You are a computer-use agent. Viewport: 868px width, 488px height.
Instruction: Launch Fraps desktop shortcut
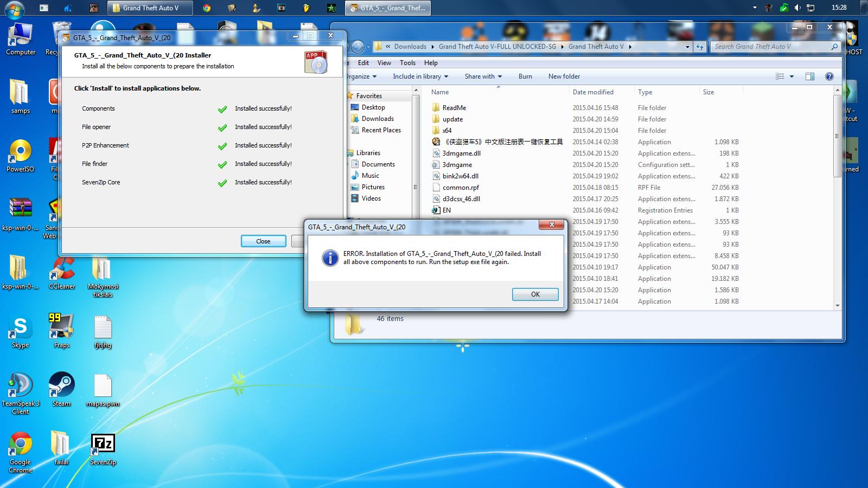61,331
